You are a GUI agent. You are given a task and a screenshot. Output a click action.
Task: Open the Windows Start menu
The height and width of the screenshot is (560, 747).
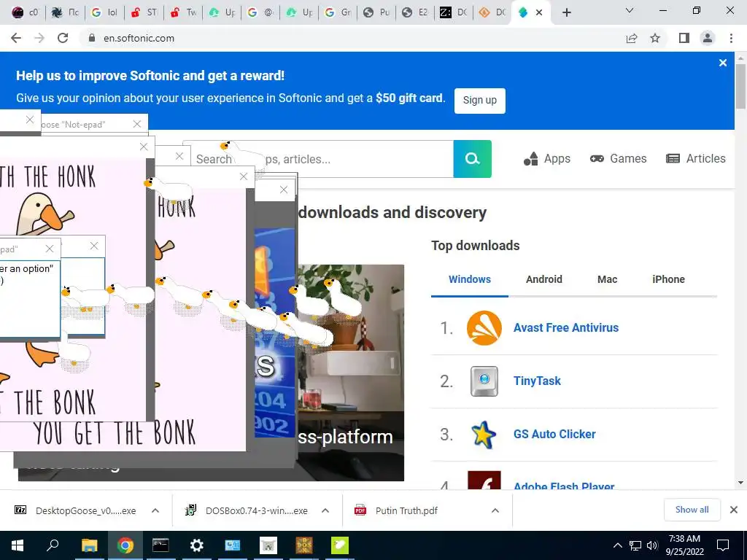click(x=18, y=545)
